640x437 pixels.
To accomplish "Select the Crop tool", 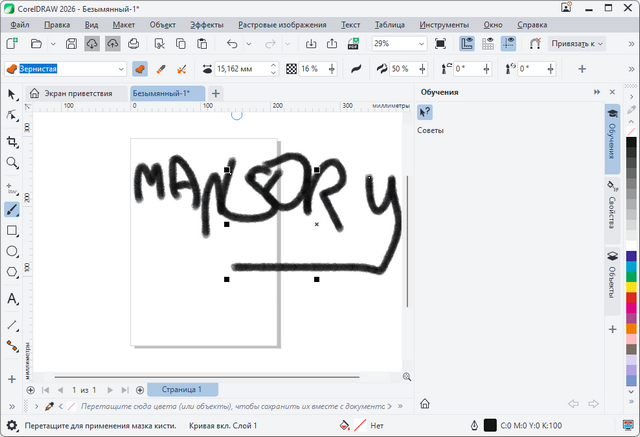I will (12, 142).
